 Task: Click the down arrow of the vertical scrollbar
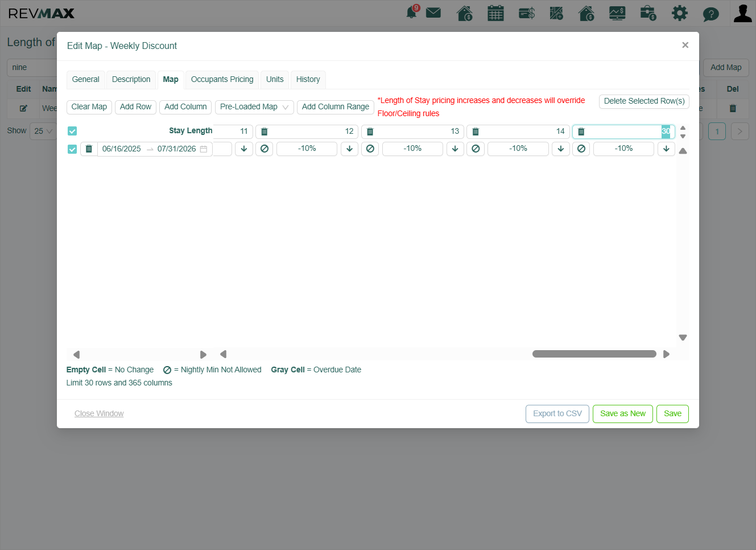(x=683, y=338)
